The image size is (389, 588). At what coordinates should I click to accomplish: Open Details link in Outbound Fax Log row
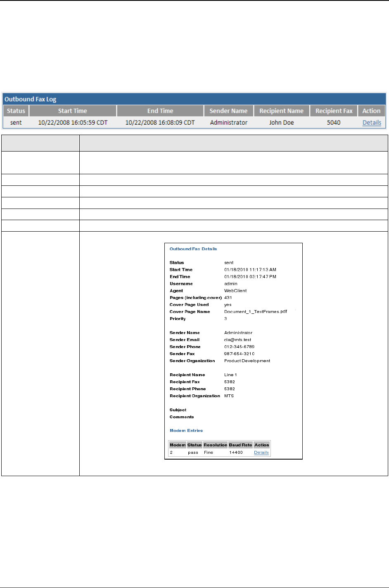pyautogui.click(x=372, y=123)
